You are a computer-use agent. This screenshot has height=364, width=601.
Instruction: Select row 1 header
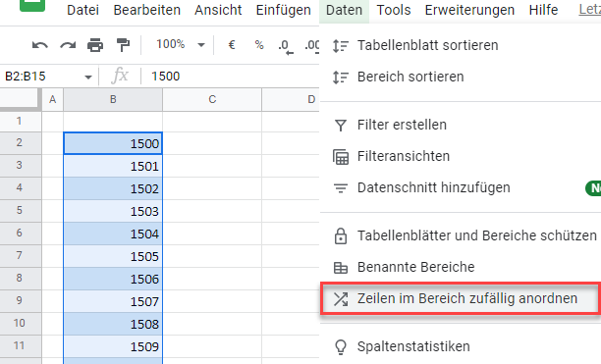20,122
